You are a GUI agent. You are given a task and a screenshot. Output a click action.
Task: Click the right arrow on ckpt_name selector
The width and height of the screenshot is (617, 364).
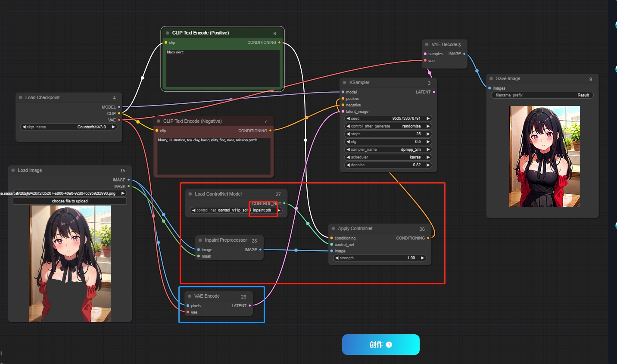(113, 127)
